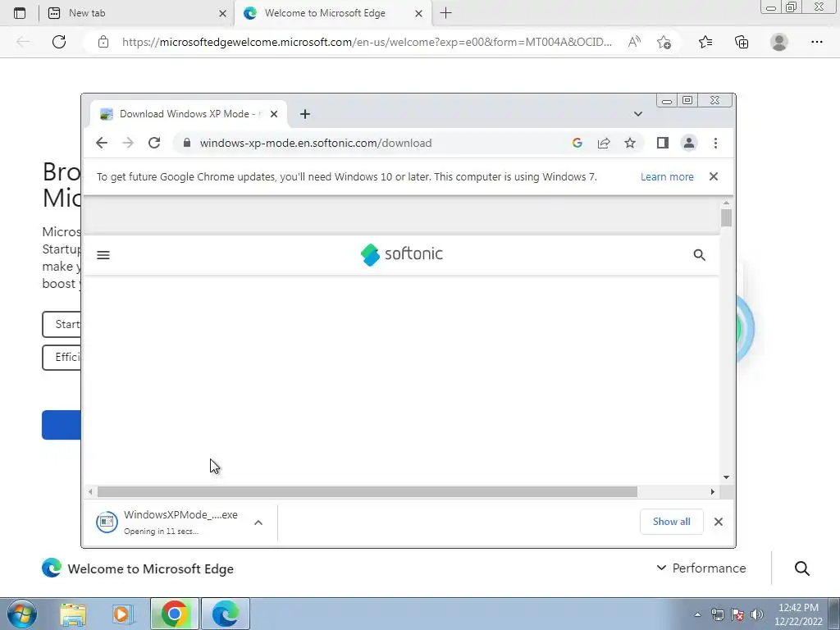Screen dimensions: 840x630
Task: Switch to Chrome in taskbar
Action: click(174, 614)
